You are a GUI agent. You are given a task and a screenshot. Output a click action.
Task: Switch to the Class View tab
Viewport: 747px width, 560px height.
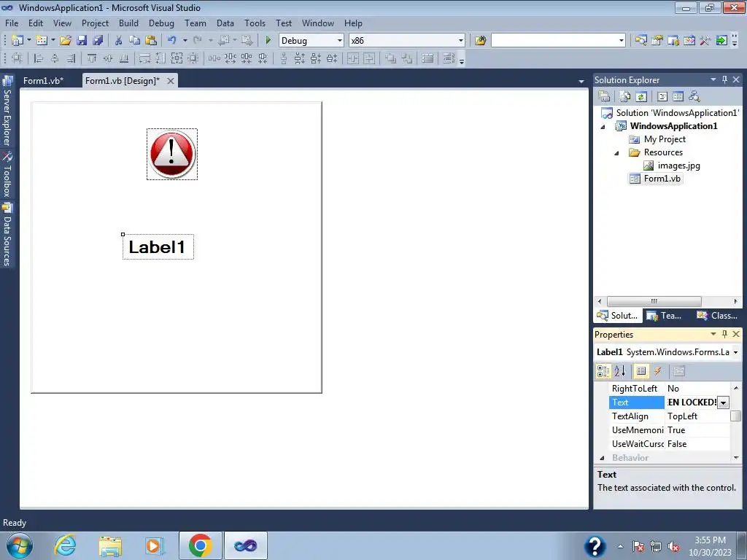pyautogui.click(x=717, y=315)
